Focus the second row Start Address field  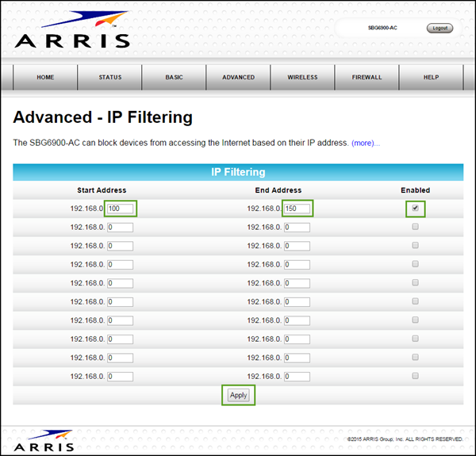(121, 227)
